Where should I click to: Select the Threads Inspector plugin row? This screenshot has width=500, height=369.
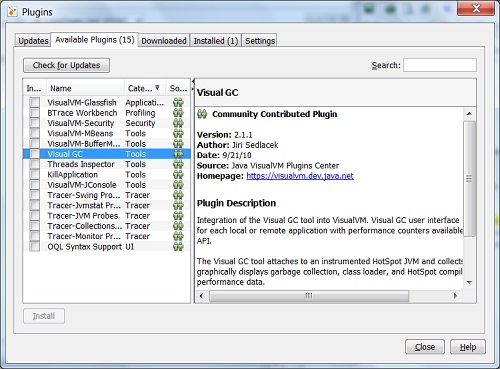107,164
